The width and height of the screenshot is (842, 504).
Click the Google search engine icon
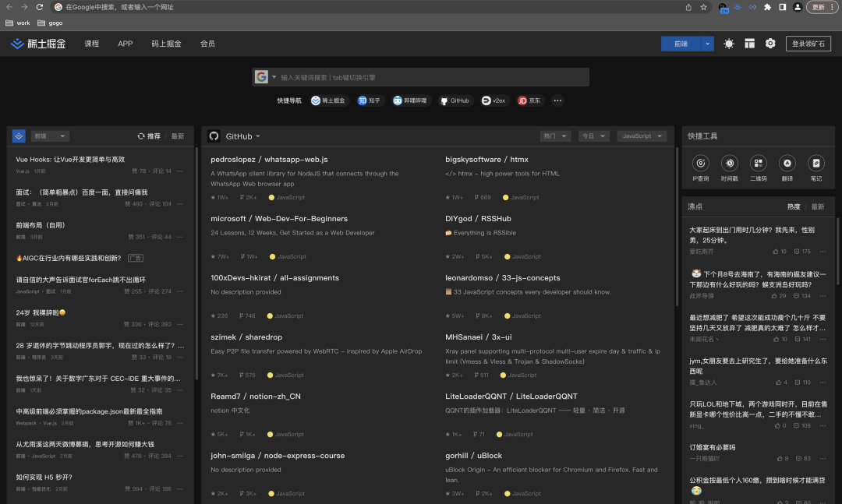[261, 77]
